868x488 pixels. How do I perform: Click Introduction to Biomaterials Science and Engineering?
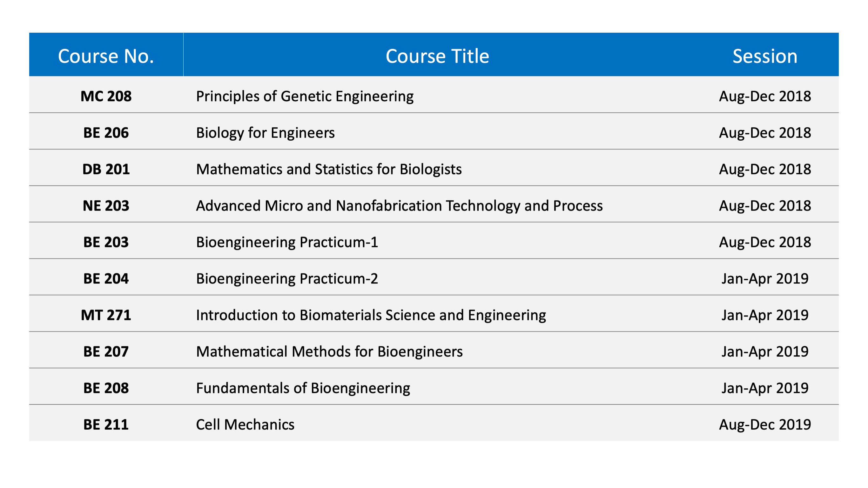pyautogui.click(x=371, y=315)
